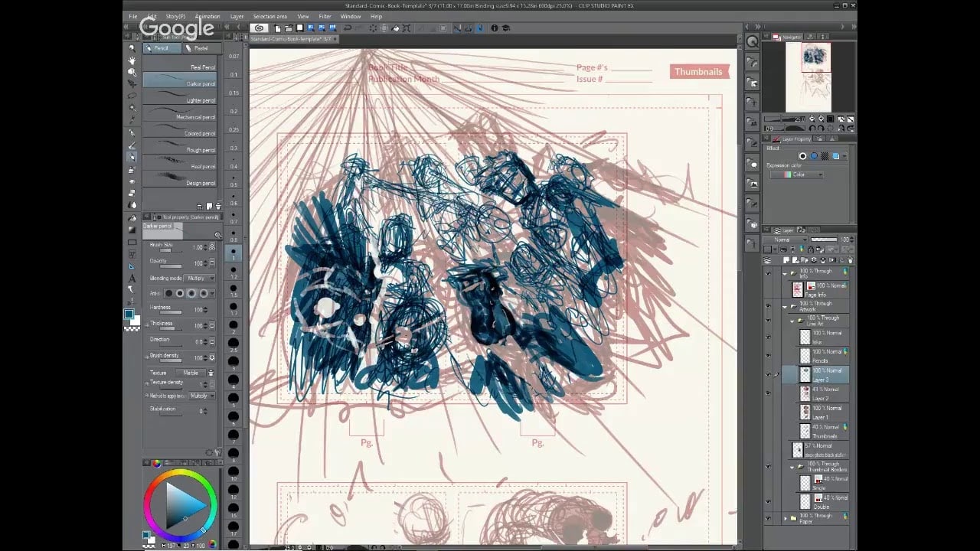Screen dimensions: 980x551
Task: Open the Blending mode Multiply dropdown
Action: (201, 278)
